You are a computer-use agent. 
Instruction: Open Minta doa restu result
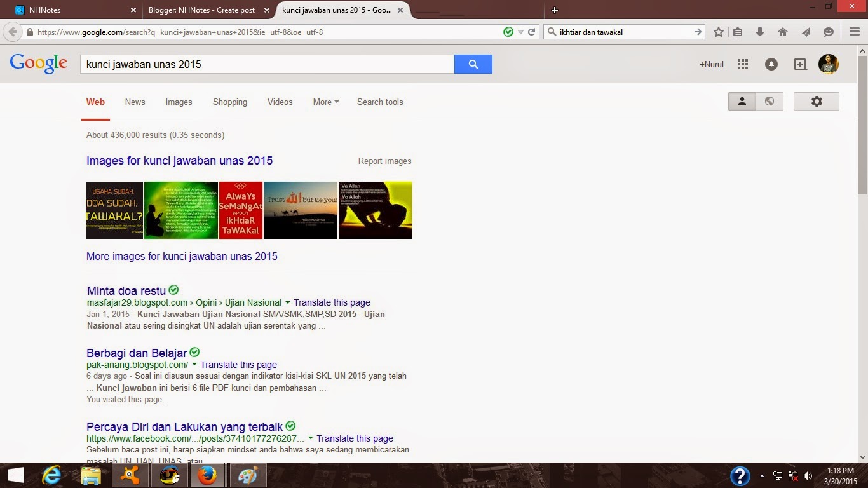[126, 291]
